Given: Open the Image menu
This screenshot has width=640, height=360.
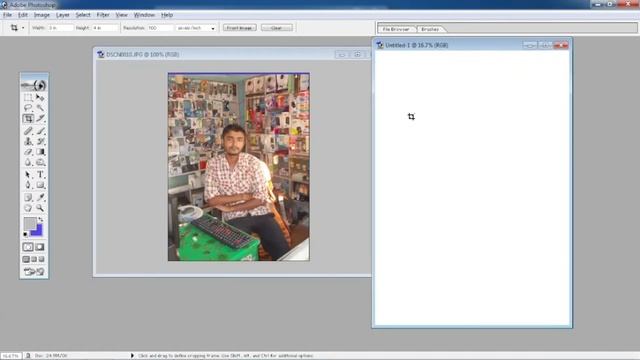Looking at the screenshot, I should point(42,15).
